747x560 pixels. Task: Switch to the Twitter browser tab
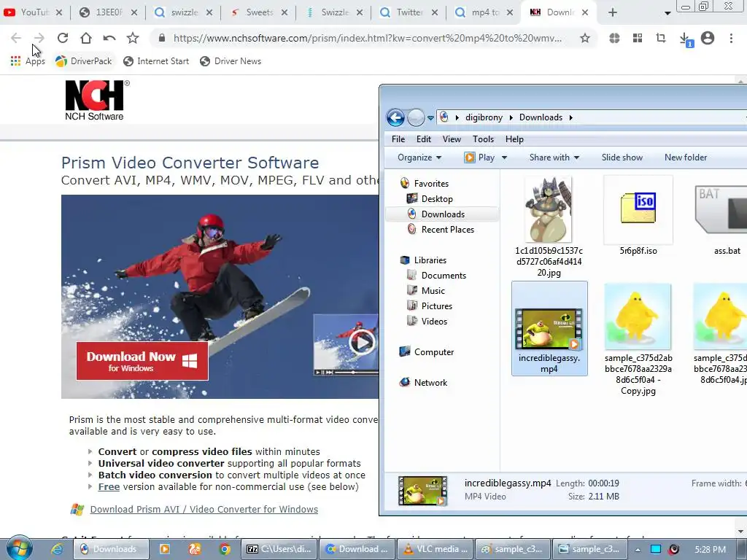click(409, 12)
